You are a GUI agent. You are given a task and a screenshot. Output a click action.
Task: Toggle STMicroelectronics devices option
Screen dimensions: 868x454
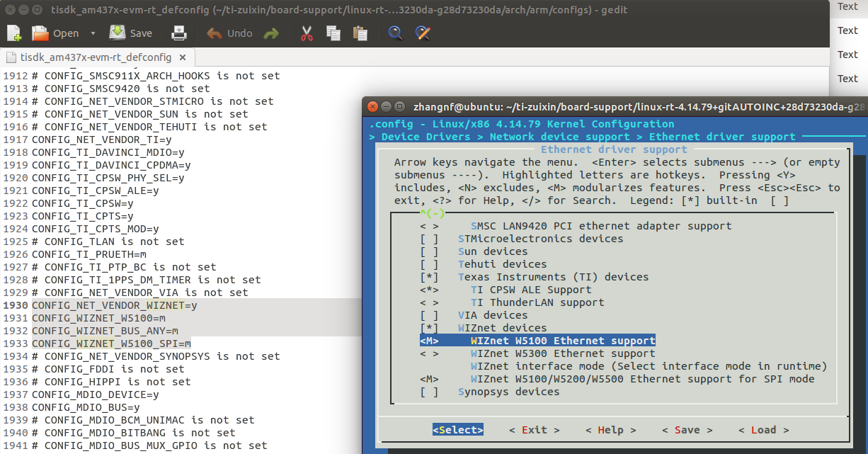pos(522,239)
